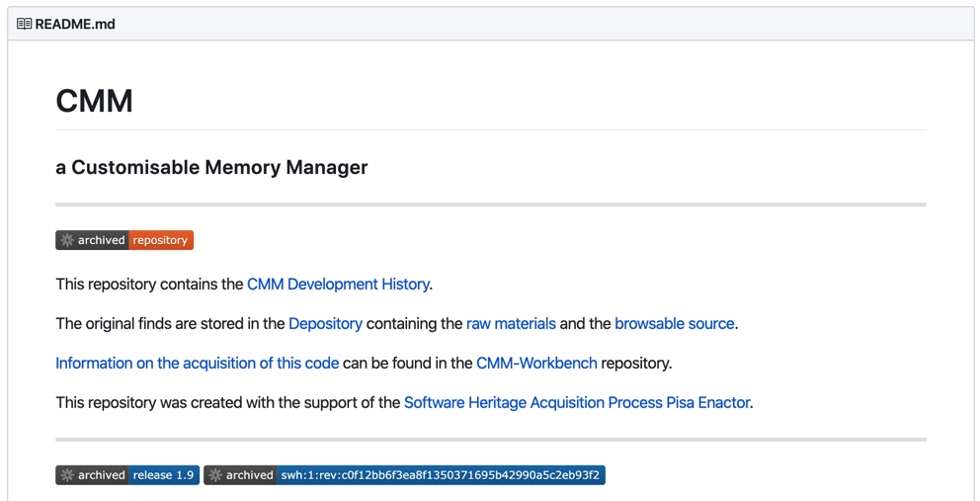Click 'archived' text in the release 1.9 badge

pyautogui.click(x=102, y=475)
